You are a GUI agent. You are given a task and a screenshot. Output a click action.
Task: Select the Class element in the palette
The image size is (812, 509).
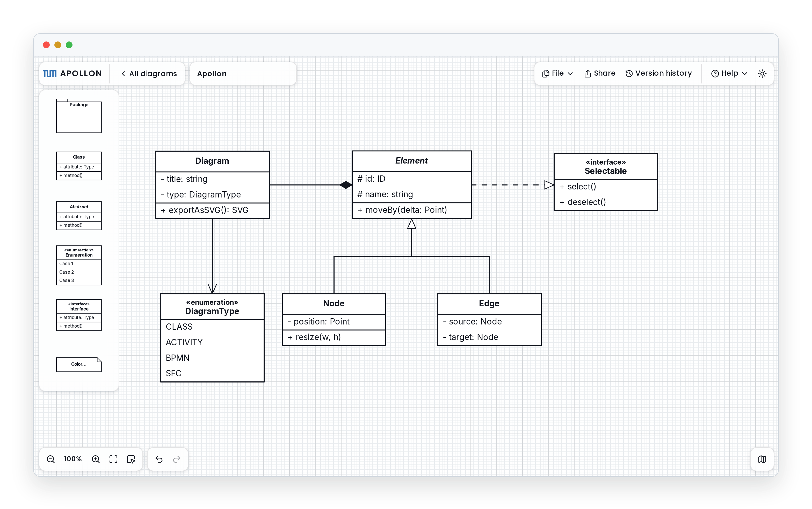[x=79, y=166]
